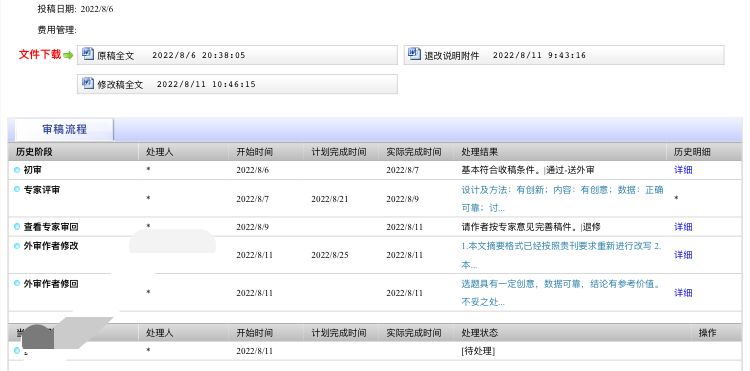Open 详细 link for the 初审 row
This screenshot has width=750, height=371.
point(683,170)
